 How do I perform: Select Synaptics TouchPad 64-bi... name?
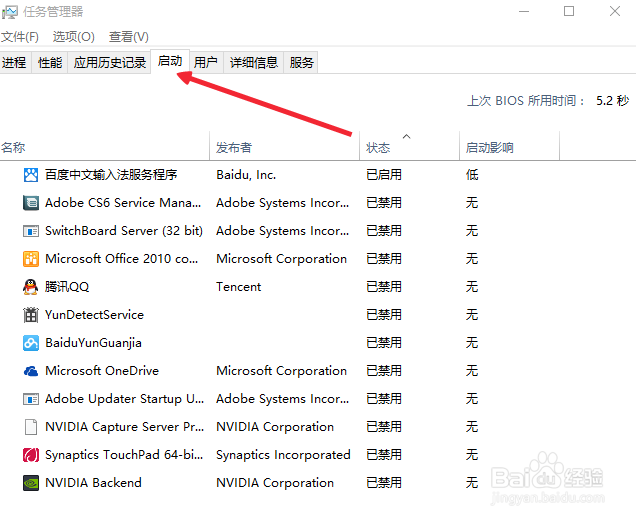click(x=124, y=455)
